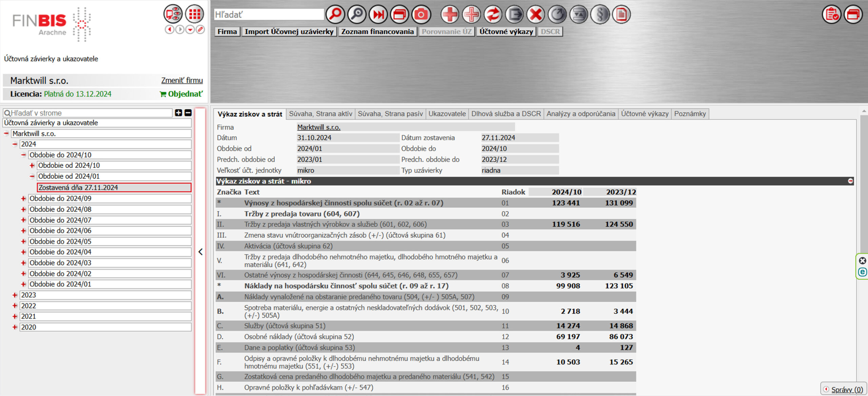
Task: Click the red magnifier search icon
Action: click(335, 15)
